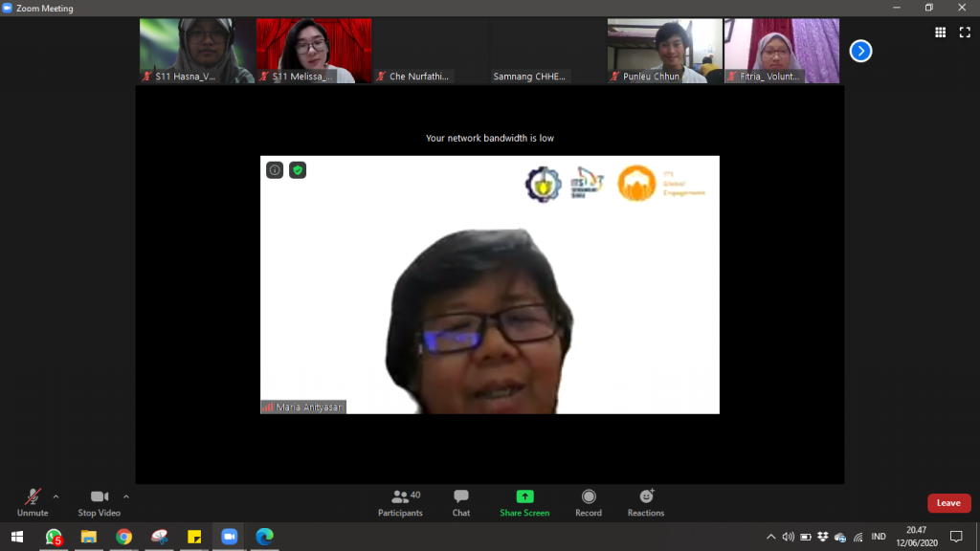Show hidden system tray icons

click(x=770, y=537)
